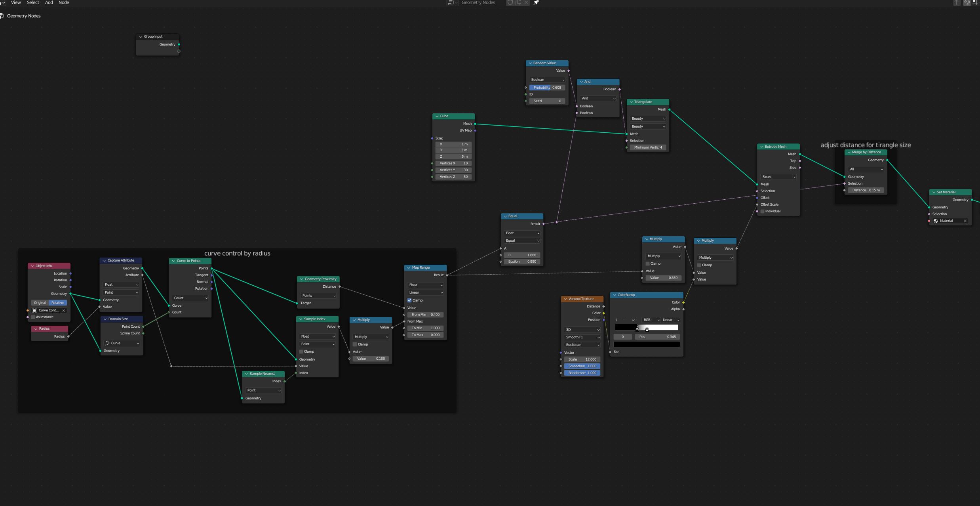Screen dimensions: 980x506
Task: Click Equal node Result output socket
Action: click(544, 224)
